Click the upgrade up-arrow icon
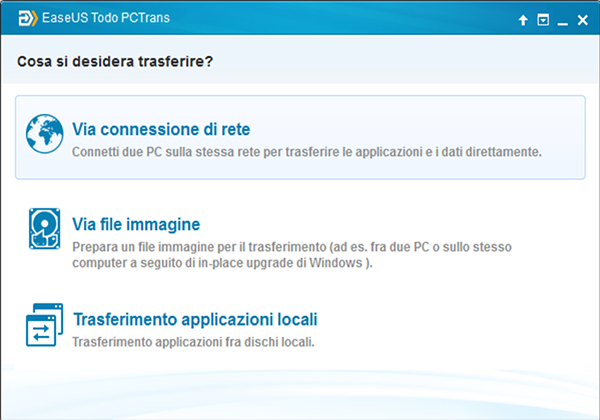Viewport: 600px width, 420px height. [523, 20]
